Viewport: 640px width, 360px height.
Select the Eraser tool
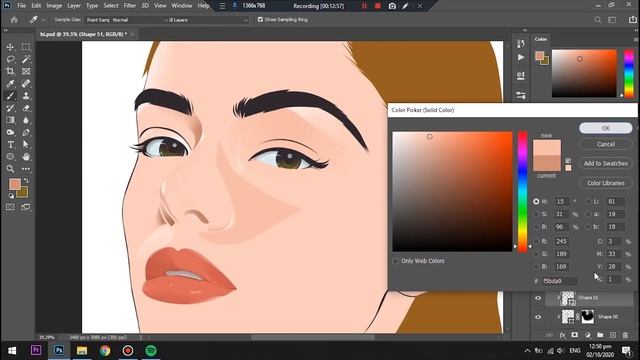click(26, 108)
